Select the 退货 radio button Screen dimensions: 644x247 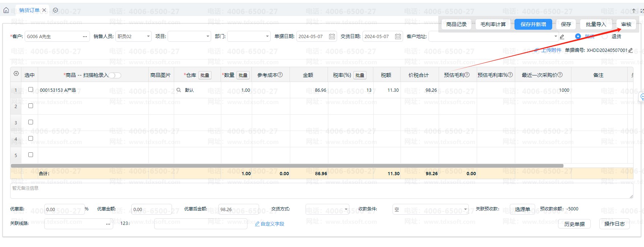click(x=605, y=36)
